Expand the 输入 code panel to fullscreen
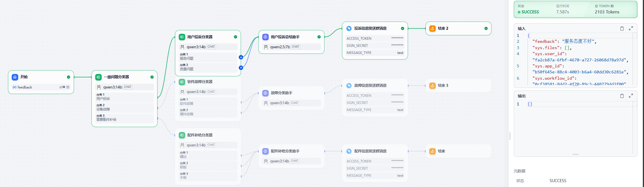The height and width of the screenshot is (187, 644). 631,29
